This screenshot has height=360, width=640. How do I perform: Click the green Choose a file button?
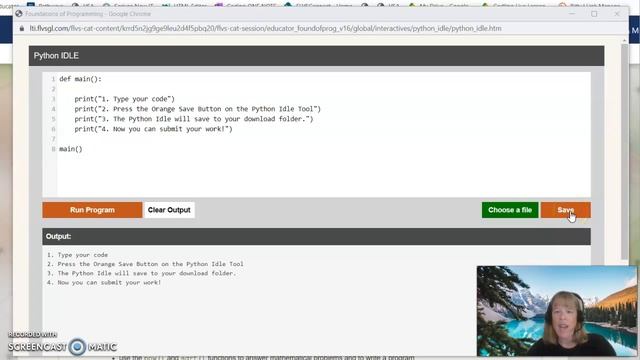[510, 210]
